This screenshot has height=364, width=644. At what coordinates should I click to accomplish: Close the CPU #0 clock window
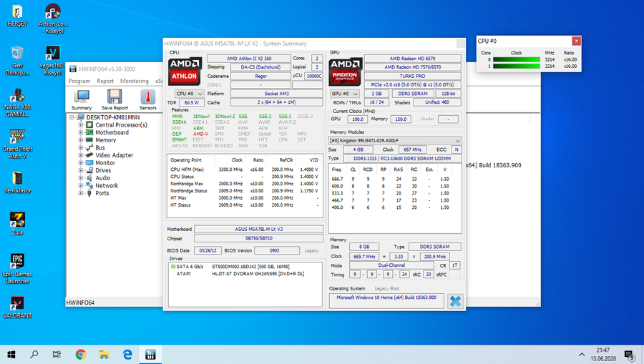pyautogui.click(x=576, y=41)
